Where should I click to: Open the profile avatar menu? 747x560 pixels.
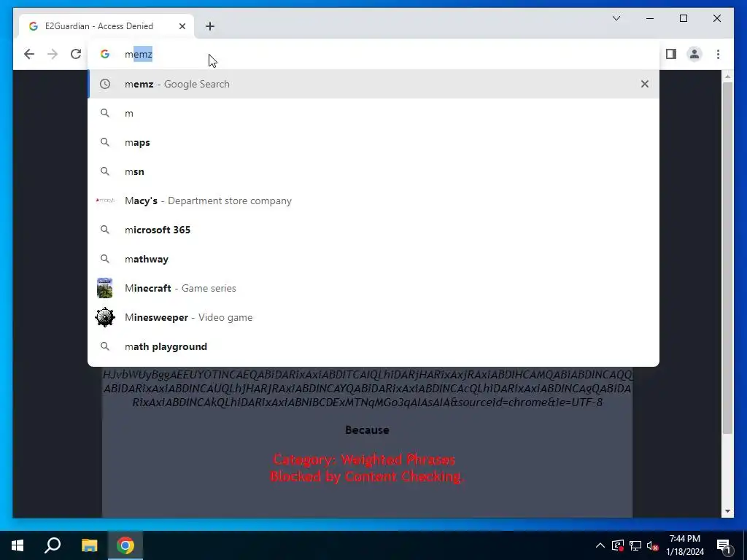694,54
